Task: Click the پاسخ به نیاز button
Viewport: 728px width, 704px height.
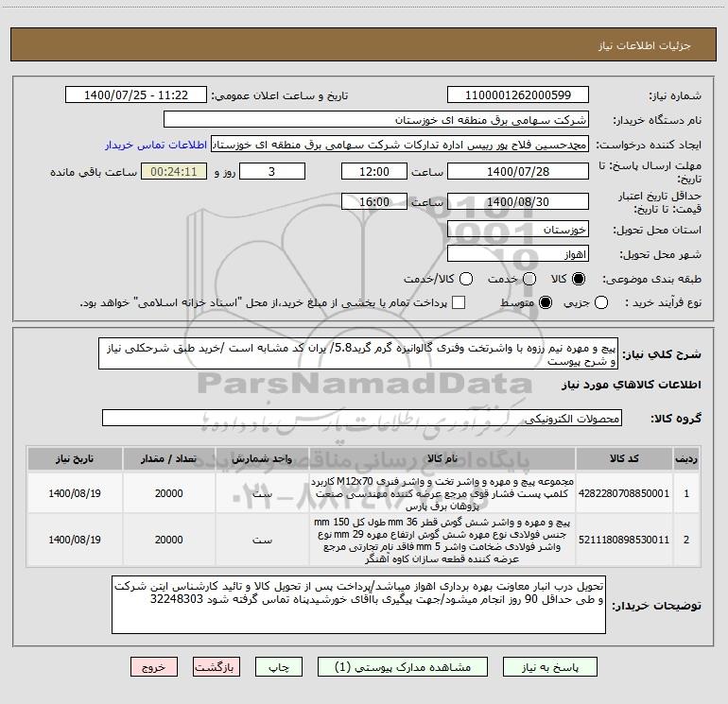Action: tap(549, 667)
